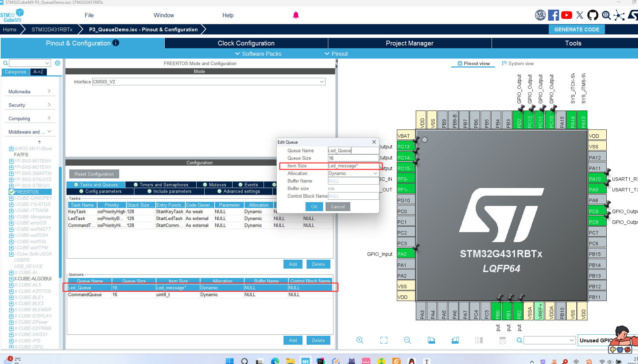Open the pin search dropdown below the chip
Image resolution: width=638 pixels, height=364 pixels.
point(572,340)
